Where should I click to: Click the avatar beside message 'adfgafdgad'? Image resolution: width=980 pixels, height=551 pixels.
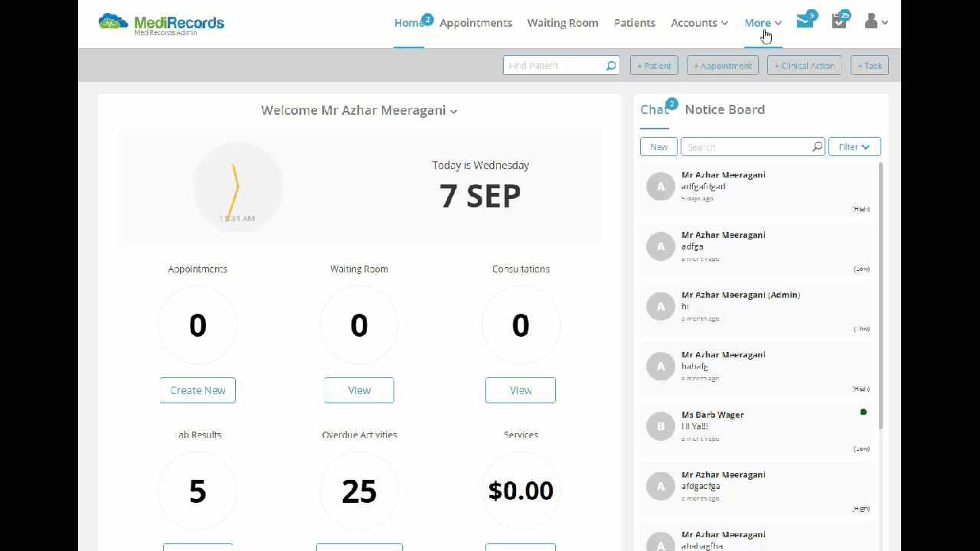660,186
